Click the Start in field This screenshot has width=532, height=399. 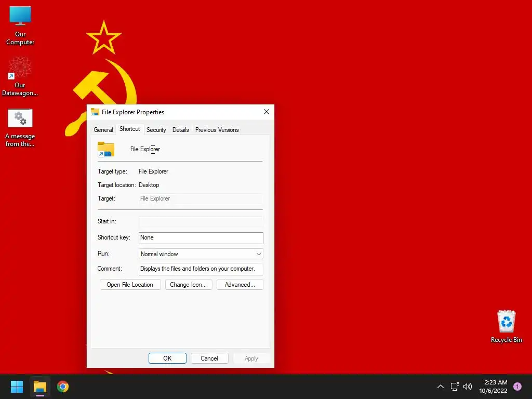(x=201, y=221)
